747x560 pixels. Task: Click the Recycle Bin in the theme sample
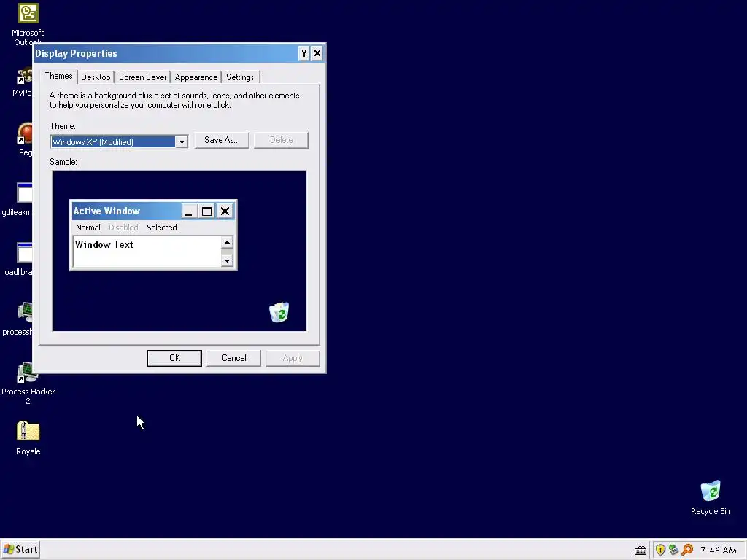click(x=279, y=312)
